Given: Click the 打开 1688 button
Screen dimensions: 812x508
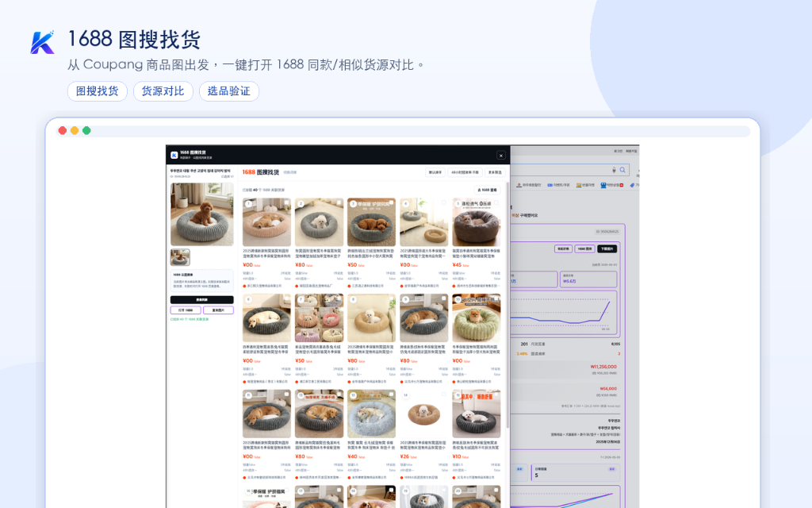Looking at the screenshot, I should pos(186,310).
